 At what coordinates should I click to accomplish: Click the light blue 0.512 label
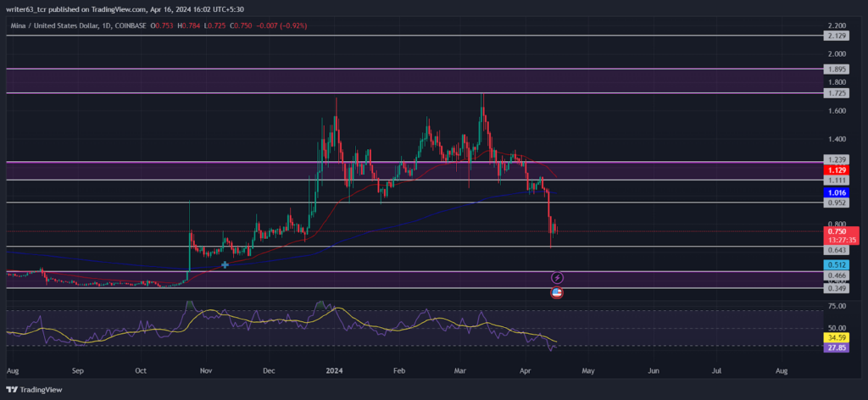coord(835,264)
